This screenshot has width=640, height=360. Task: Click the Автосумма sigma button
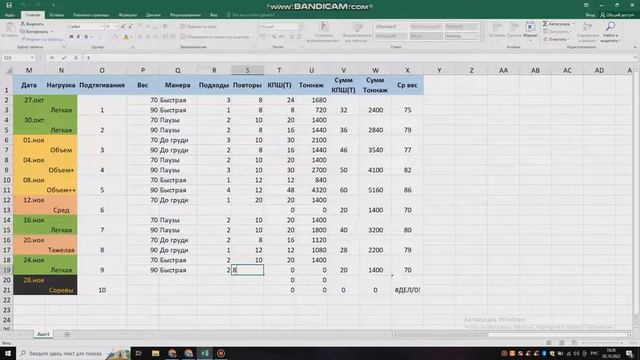558,24
